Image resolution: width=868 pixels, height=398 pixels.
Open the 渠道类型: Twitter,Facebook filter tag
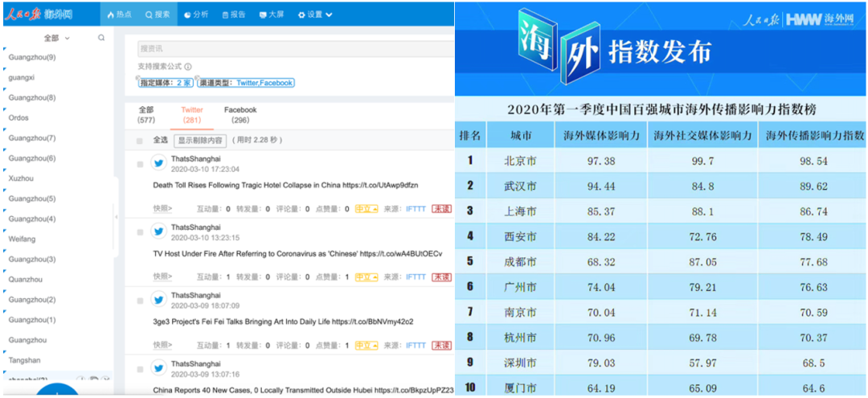coord(246,83)
